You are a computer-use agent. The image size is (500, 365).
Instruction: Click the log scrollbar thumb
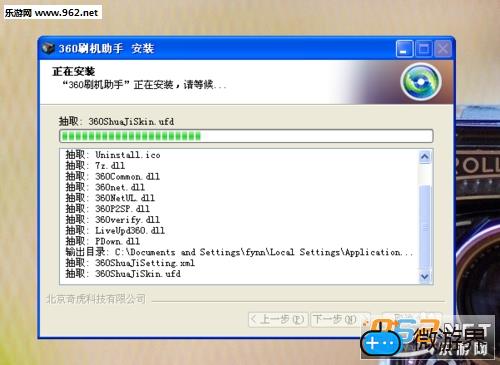[425, 227]
